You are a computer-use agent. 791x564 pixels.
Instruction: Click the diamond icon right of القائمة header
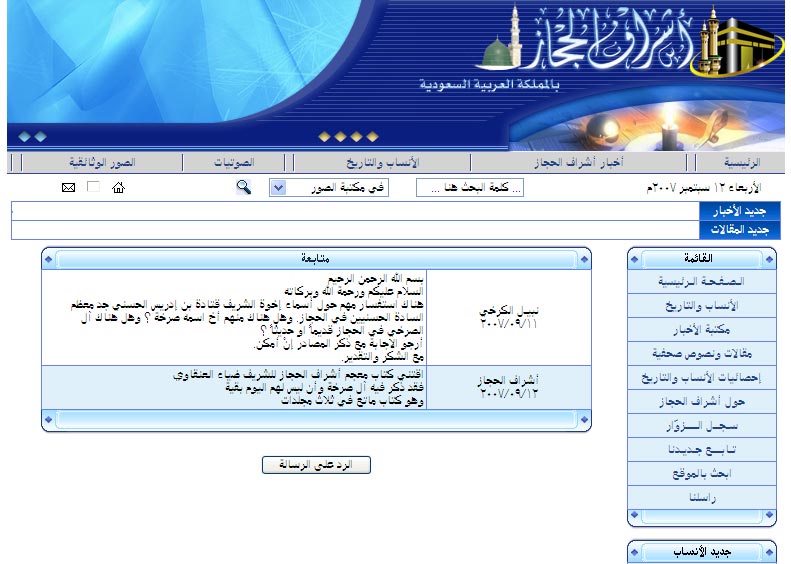coord(765,259)
